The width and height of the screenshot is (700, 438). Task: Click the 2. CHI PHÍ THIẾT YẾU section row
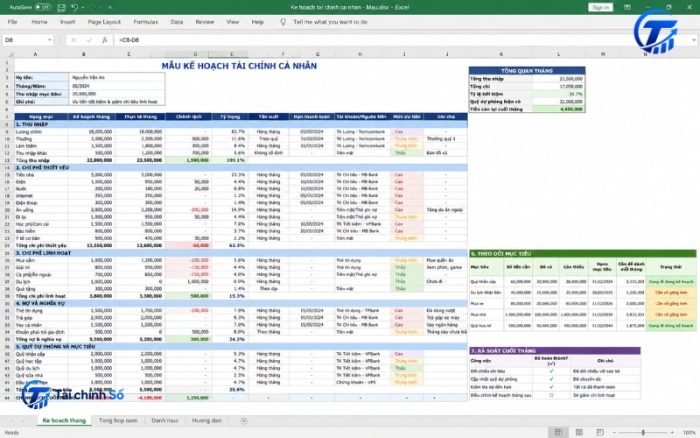click(x=241, y=167)
